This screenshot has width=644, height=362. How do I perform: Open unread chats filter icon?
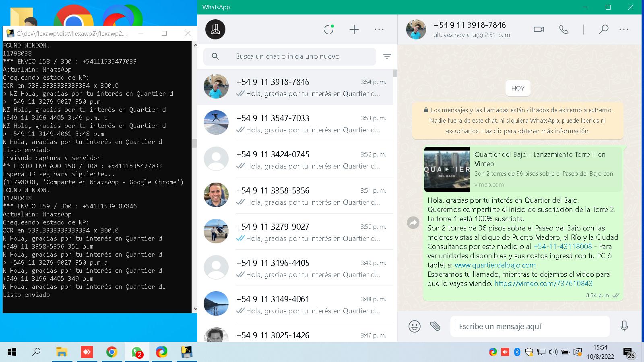tap(387, 57)
